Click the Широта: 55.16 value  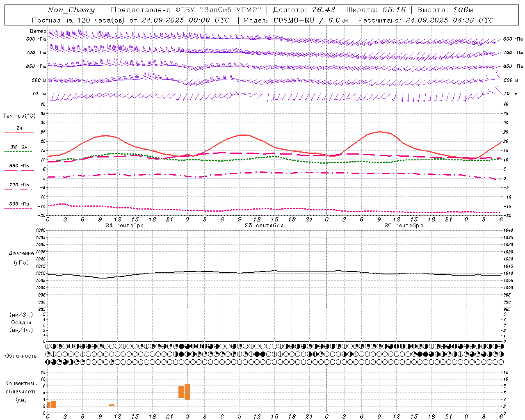(x=376, y=10)
